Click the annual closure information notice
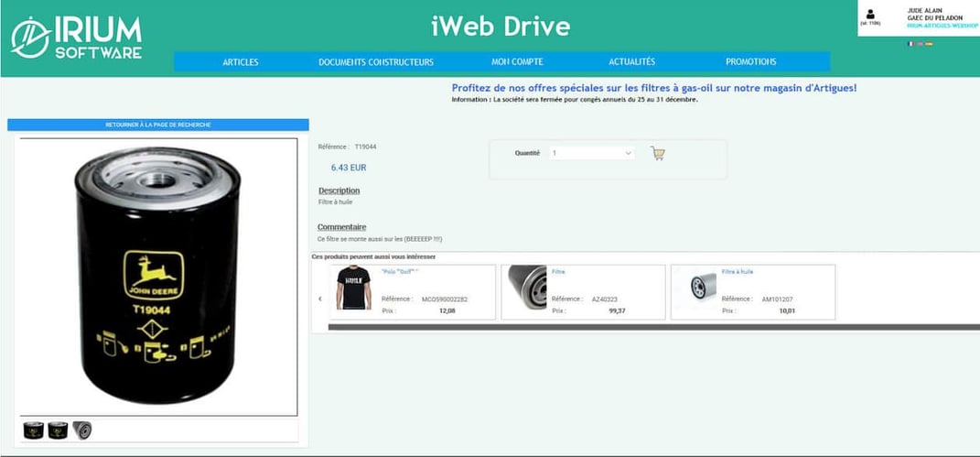980x457 pixels. click(575, 100)
